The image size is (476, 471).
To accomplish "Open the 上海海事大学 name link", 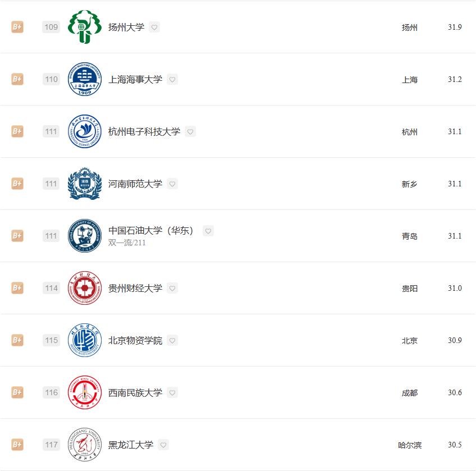I will [135, 79].
